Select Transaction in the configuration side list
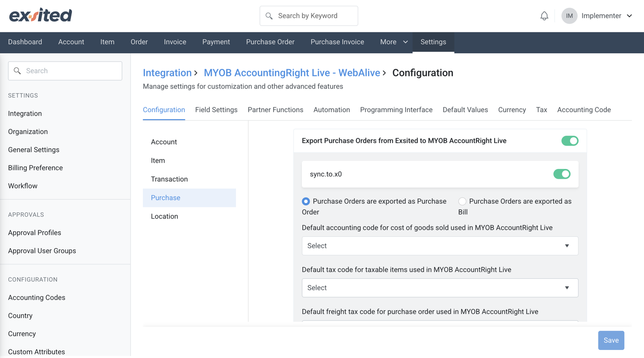This screenshot has height=358, width=644. (x=189, y=179)
